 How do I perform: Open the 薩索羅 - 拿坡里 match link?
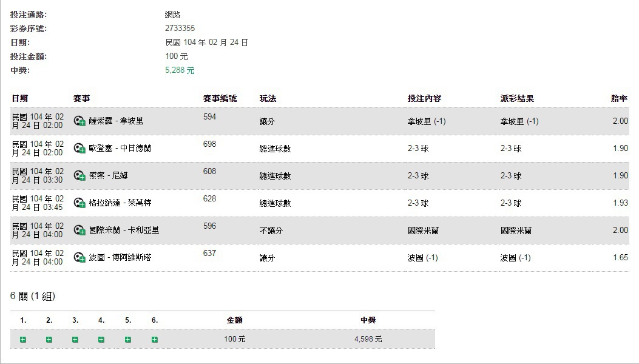116,121
